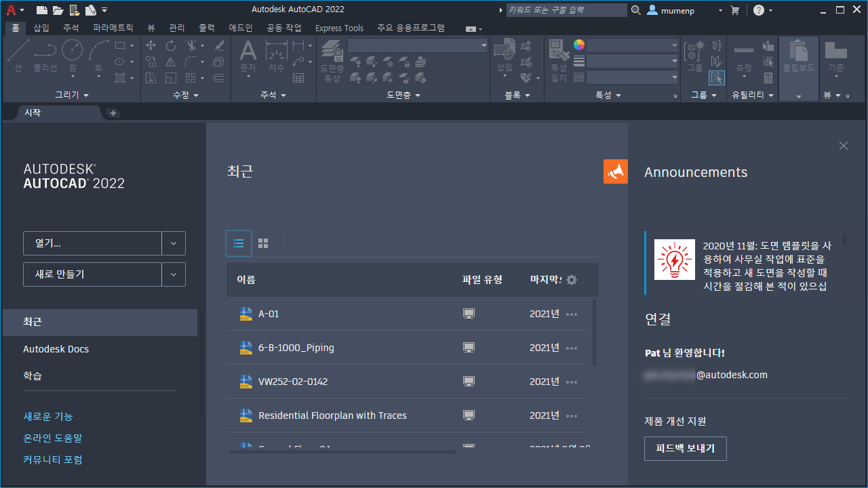Click the Group (그룹) tool

695,56
